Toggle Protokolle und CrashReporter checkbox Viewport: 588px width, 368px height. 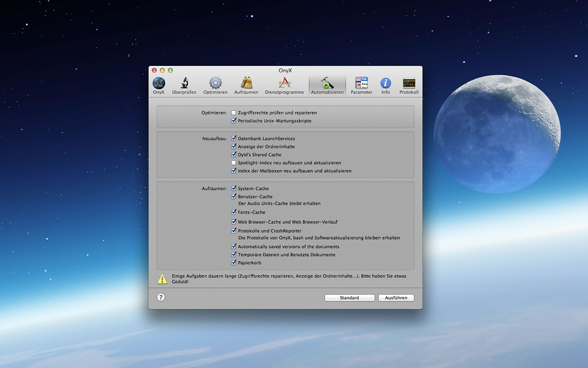point(234,231)
